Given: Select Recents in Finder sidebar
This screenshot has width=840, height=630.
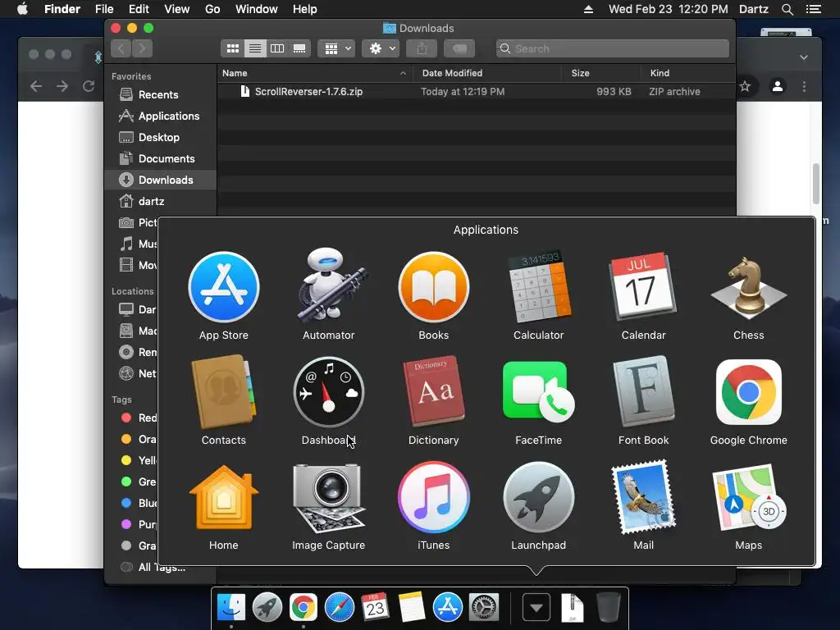Looking at the screenshot, I should [x=161, y=95].
